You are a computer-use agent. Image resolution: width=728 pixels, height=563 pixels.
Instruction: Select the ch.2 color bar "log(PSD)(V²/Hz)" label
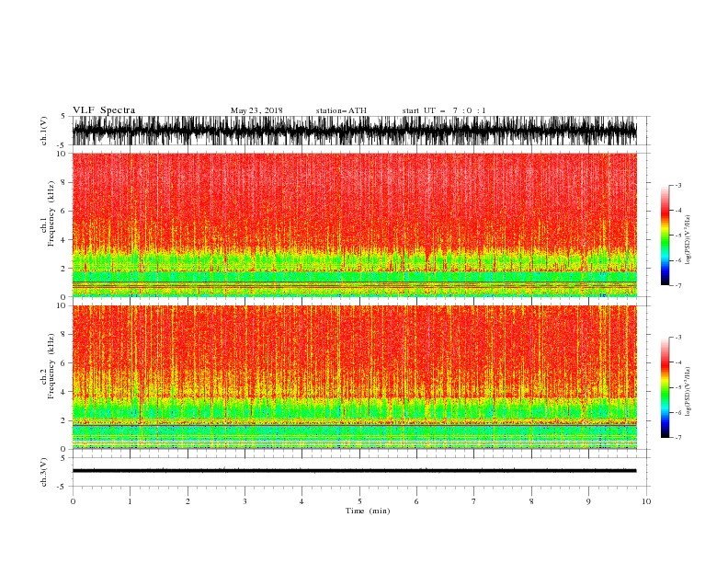pos(688,392)
